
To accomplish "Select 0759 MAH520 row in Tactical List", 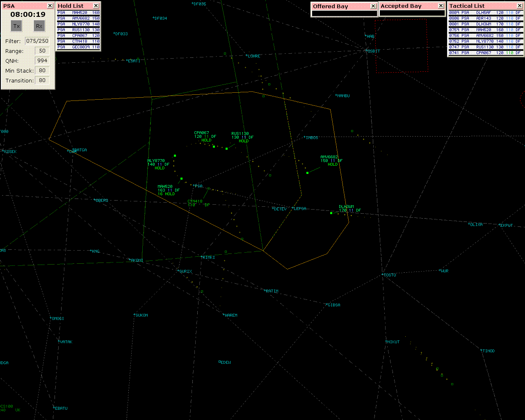I will coord(485,30).
